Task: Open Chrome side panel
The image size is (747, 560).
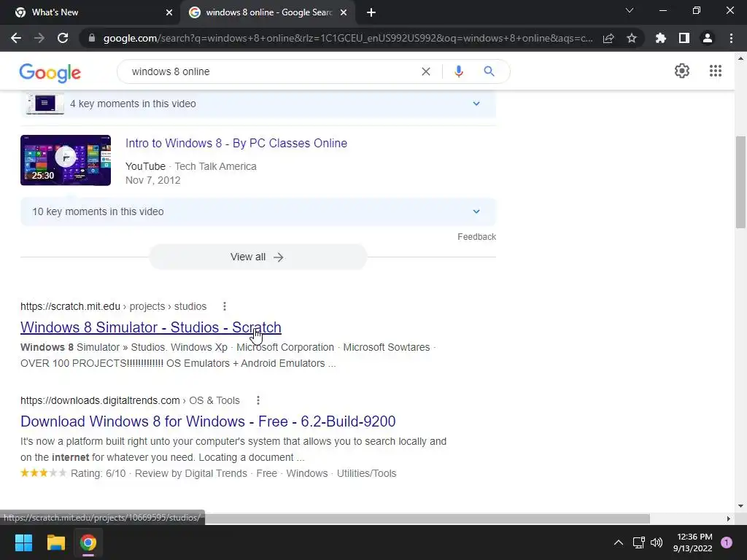Action: coord(684,38)
